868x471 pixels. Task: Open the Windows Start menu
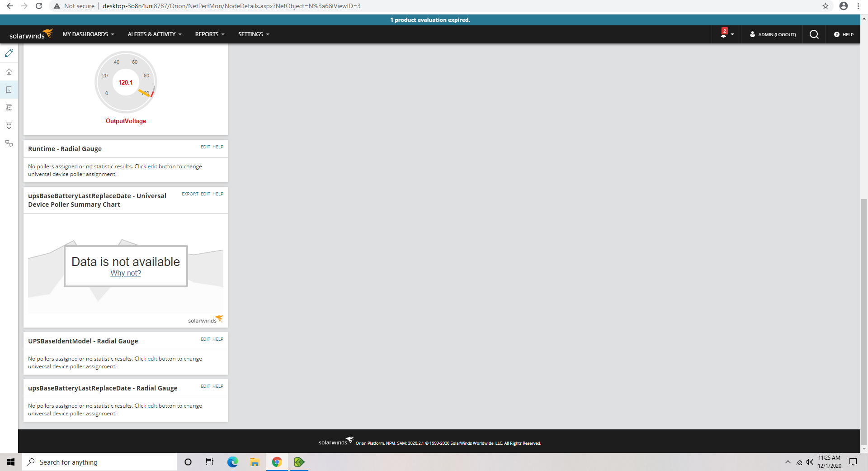tap(11, 462)
